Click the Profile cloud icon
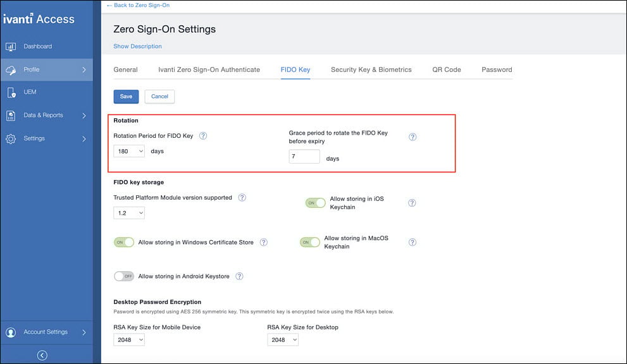Image resolution: width=627 pixels, height=364 pixels. 11,70
